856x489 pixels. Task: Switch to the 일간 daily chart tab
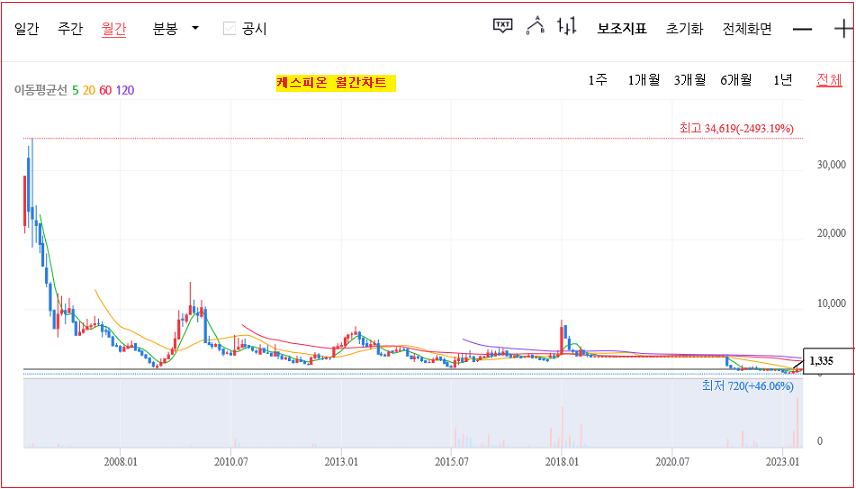27,29
